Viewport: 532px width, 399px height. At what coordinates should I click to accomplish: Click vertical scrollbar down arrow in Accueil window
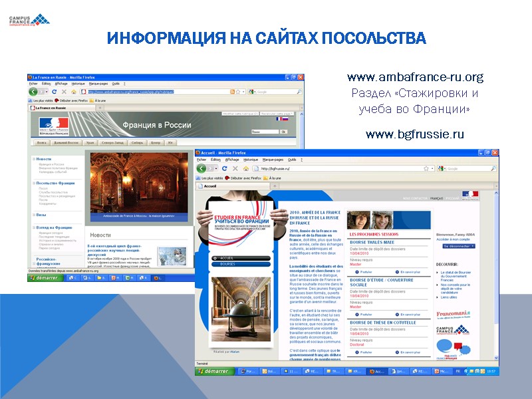496,358
